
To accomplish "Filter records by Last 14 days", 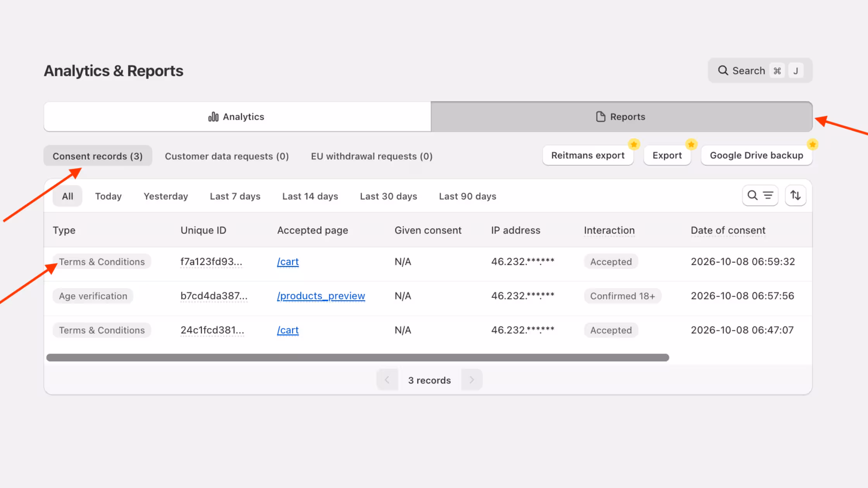I will point(310,196).
